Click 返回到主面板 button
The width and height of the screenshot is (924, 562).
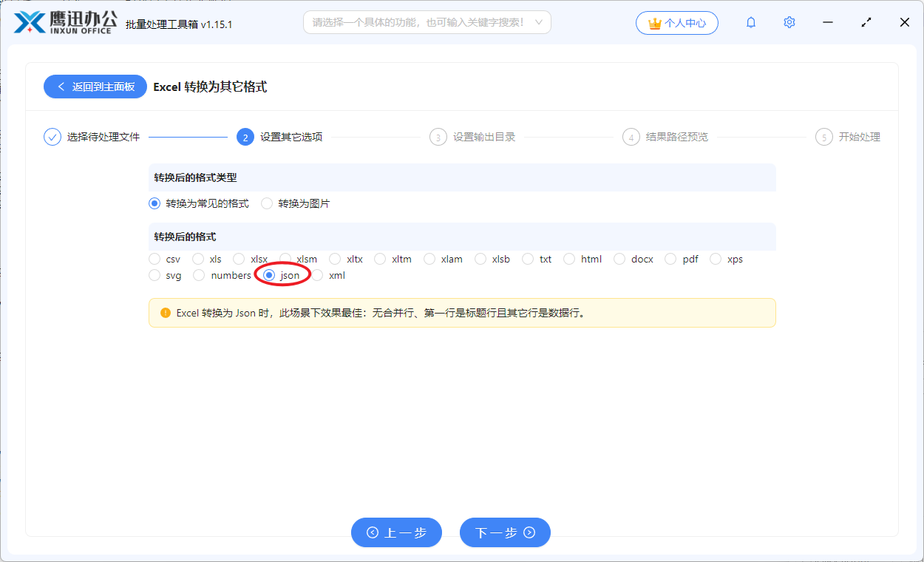point(95,87)
